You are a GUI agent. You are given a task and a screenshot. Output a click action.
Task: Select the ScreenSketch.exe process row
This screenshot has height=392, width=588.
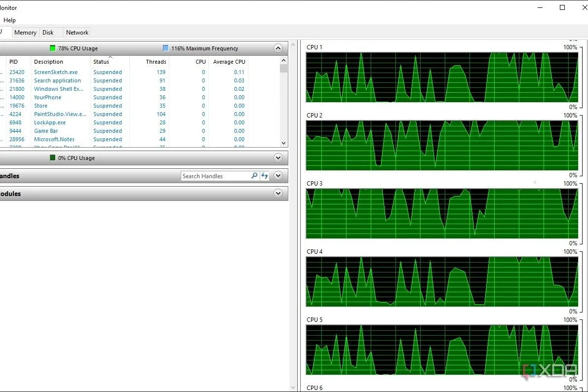(56, 72)
